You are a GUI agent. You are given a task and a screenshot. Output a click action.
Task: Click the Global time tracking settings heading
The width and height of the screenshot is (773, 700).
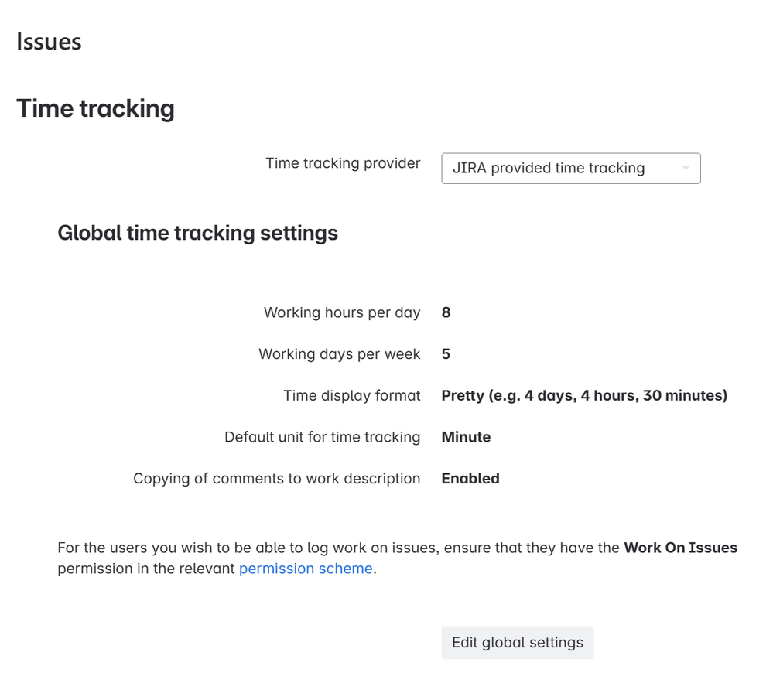click(197, 233)
